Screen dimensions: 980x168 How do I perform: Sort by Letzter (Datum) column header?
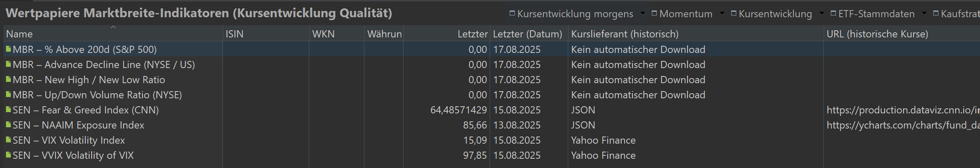pyautogui.click(x=527, y=34)
